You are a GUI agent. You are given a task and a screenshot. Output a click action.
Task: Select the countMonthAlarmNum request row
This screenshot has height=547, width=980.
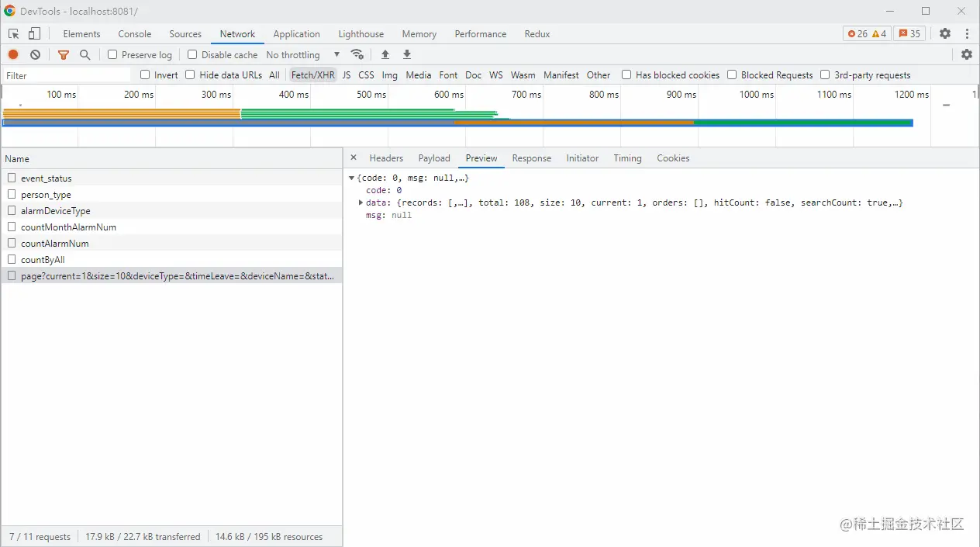[171, 227]
